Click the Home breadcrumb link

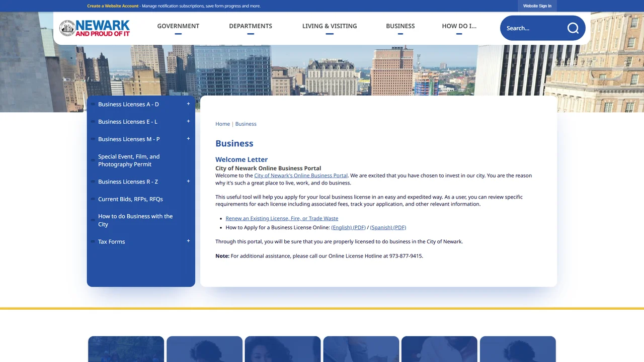(222, 124)
